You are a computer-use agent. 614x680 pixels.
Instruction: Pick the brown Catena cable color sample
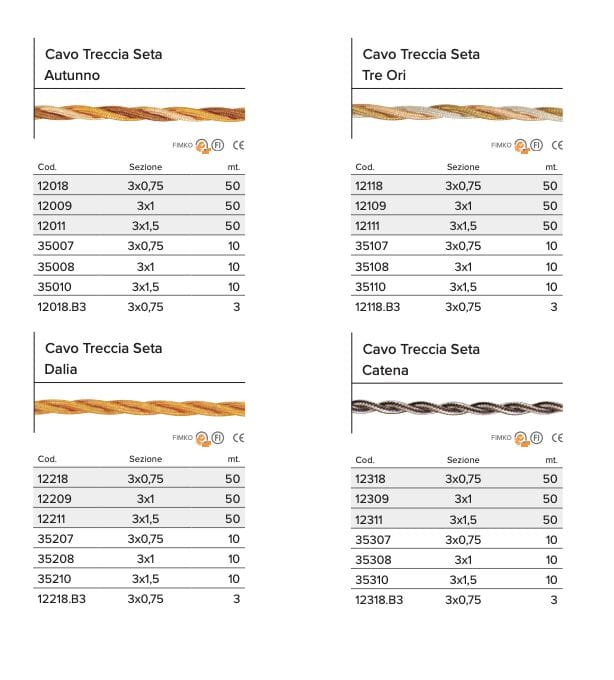coord(457,406)
